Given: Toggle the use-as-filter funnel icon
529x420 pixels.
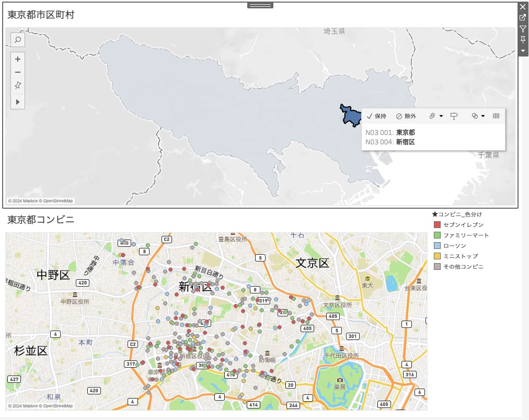Looking at the screenshot, I should [x=523, y=29].
